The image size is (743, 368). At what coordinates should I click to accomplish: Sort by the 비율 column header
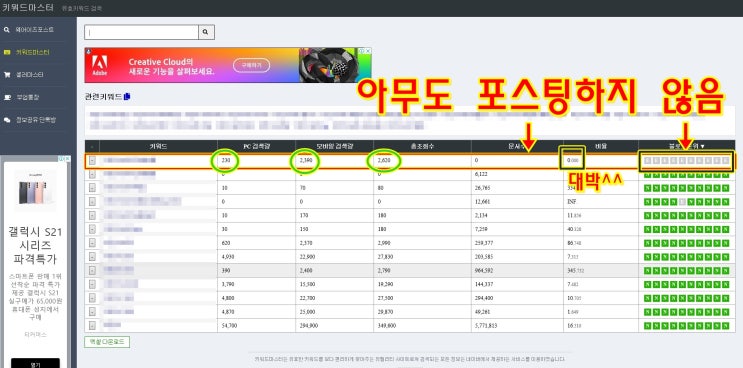601,146
